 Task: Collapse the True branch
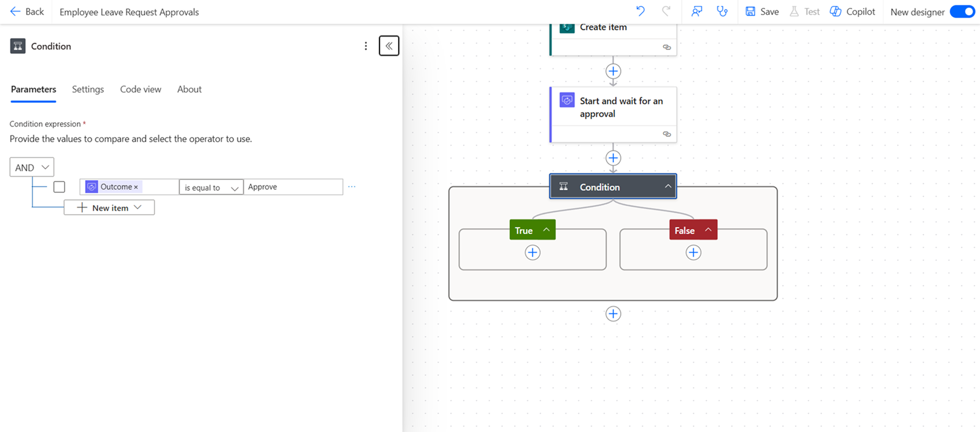(x=546, y=230)
